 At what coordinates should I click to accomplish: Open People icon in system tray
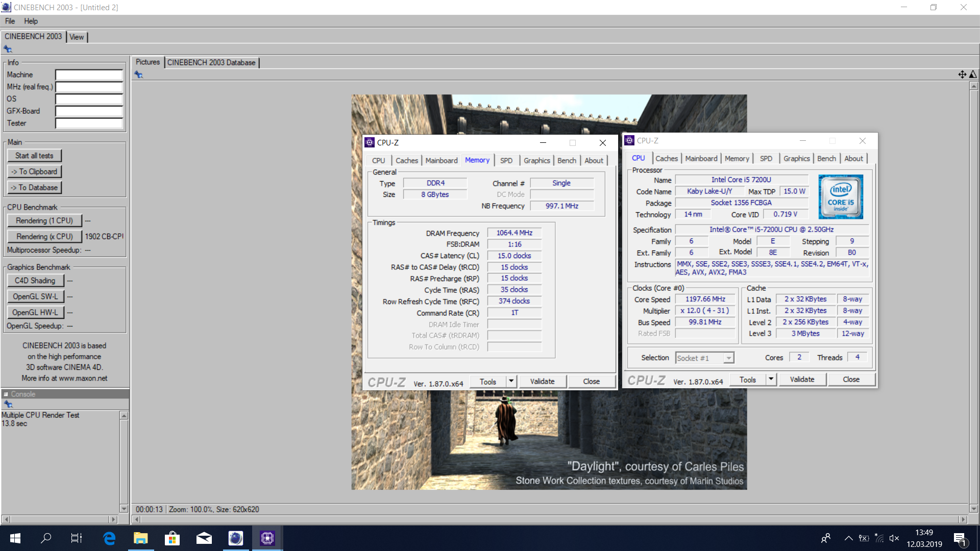pyautogui.click(x=825, y=538)
